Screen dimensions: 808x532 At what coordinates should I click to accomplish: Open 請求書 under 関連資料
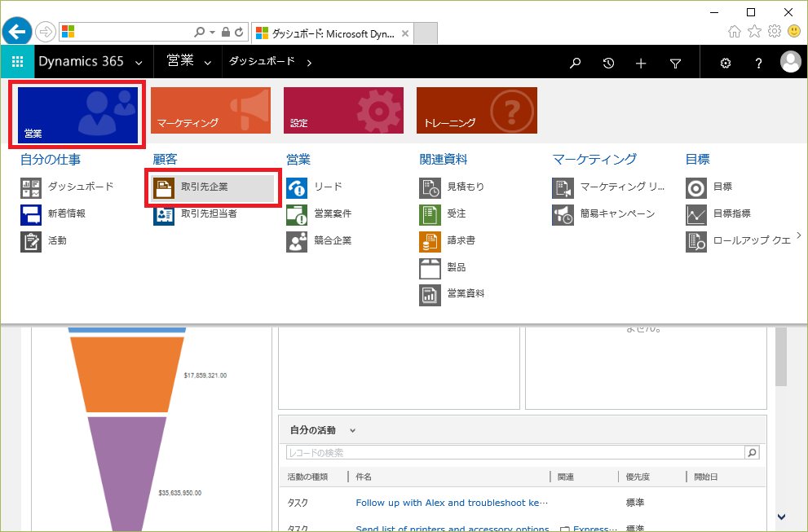(448, 240)
